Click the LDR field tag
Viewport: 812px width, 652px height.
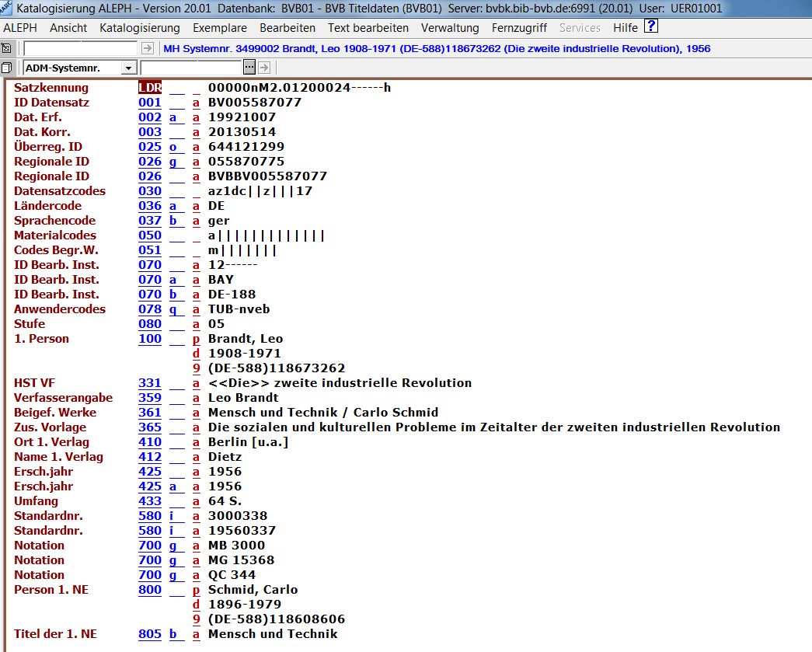150,88
